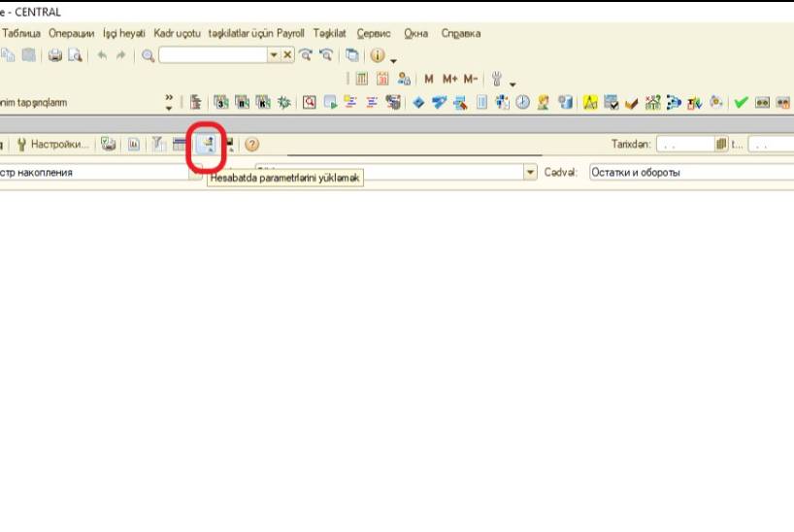Click the Настройки button
This screenshot has width=794, height=532.
tap(52, 145)
